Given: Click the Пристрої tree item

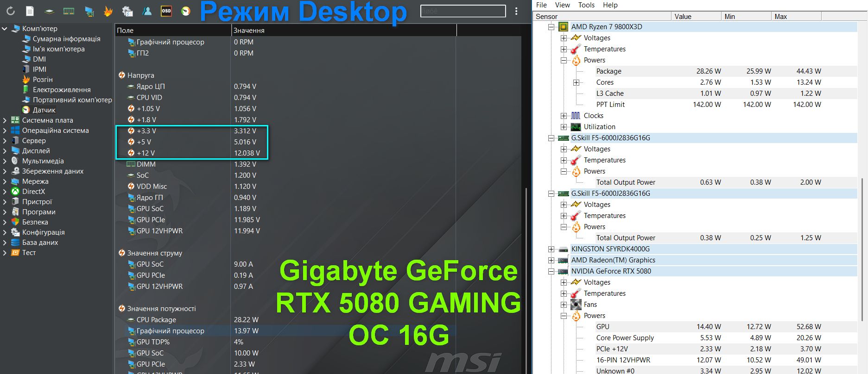Looking at the screenshot, I should pos(37,202).
